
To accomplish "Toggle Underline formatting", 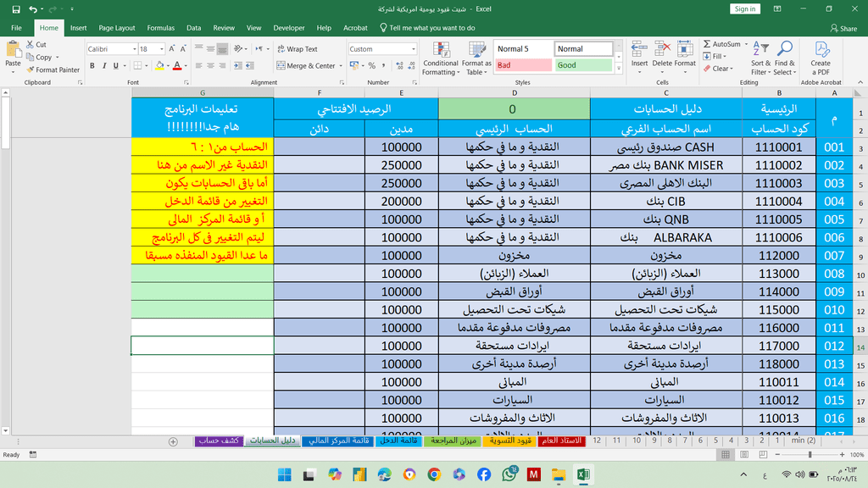I will click(x=115, y=66).
